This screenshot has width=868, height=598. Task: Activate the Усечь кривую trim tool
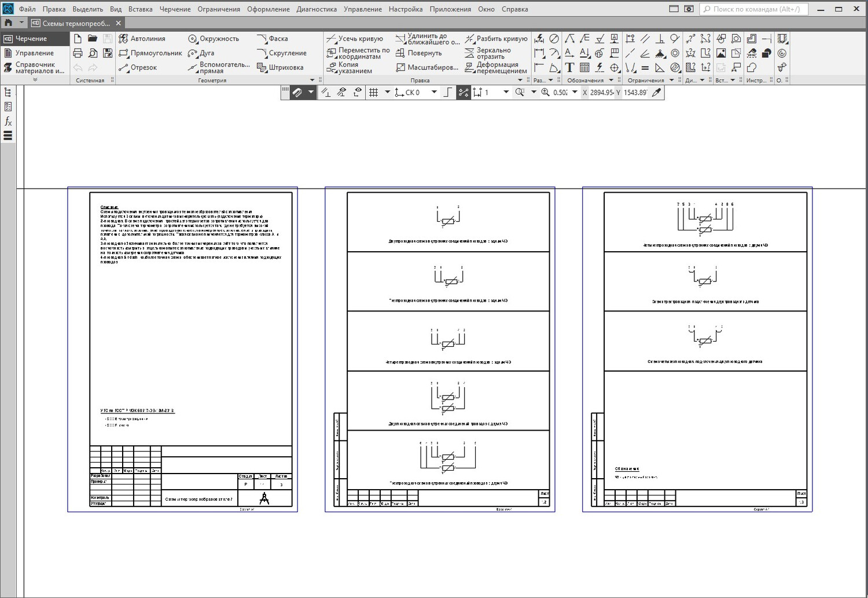pyautogui.click(x=355, y=39)
